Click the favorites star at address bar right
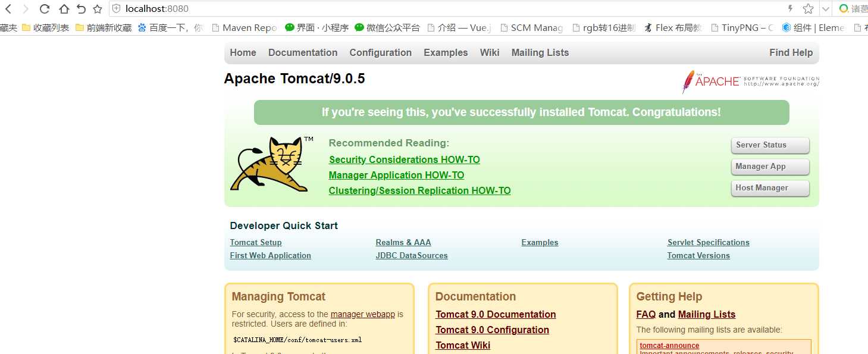Image resolution: width=868 pixels, height=354 pixels. [x=808, y=9]
